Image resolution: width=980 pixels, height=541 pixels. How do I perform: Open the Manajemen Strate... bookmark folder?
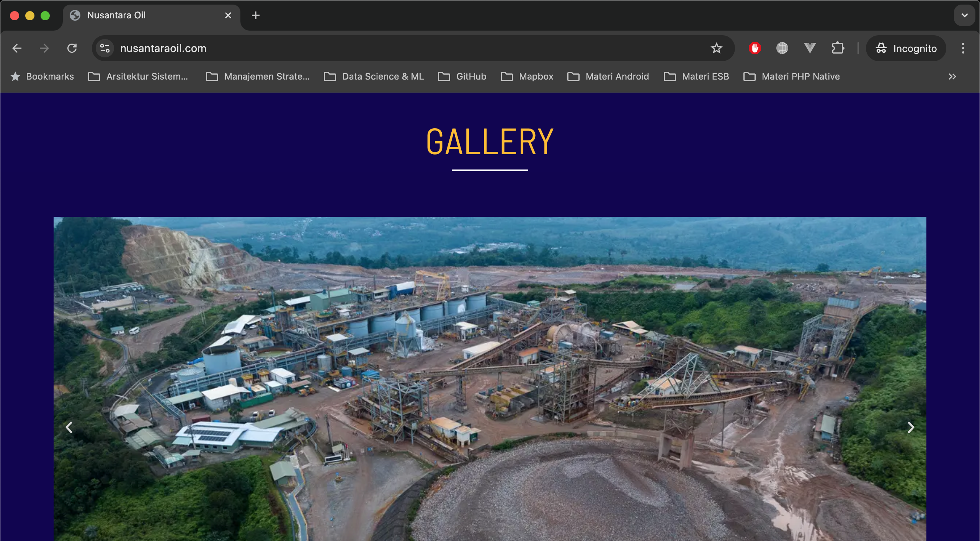pos(258,77)
